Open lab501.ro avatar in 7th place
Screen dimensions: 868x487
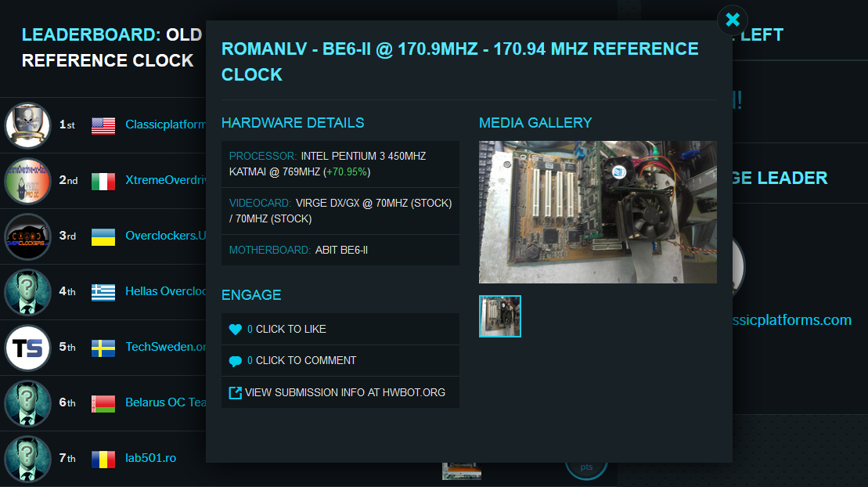27,459
